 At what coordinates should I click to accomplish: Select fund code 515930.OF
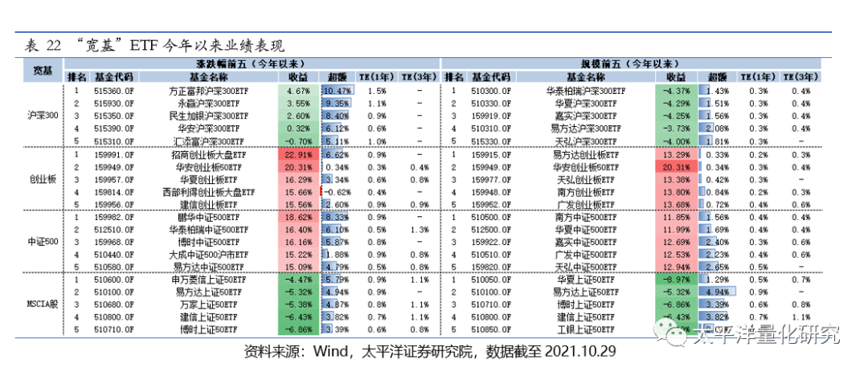(x=113, y=104)
